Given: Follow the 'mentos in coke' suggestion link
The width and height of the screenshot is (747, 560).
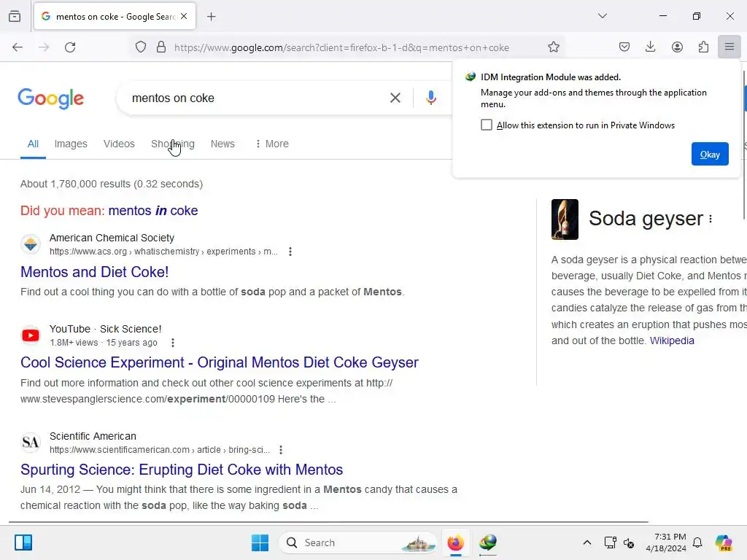Looking at the screenshot, I should tap(153, 211).
